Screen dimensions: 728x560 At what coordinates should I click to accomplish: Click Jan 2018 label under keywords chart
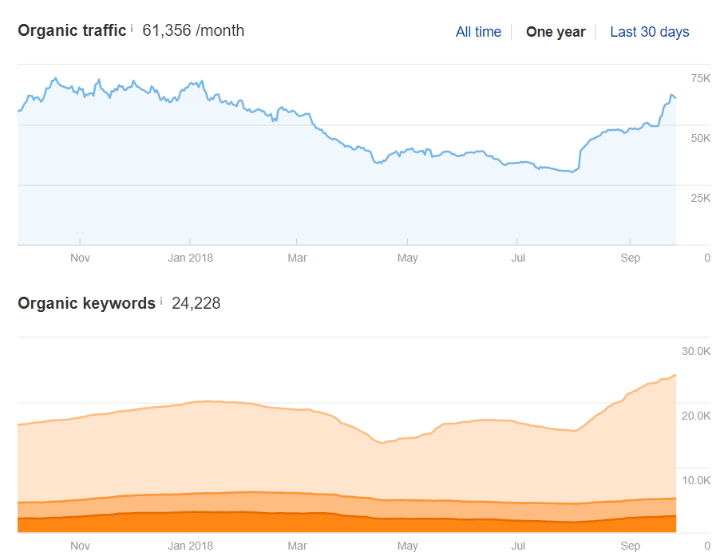point(190,546)
